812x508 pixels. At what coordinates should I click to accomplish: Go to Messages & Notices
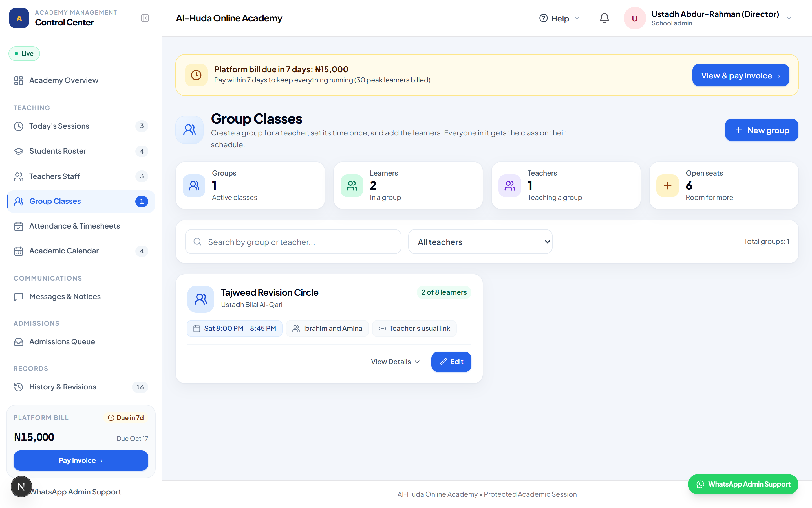point(81,297)
